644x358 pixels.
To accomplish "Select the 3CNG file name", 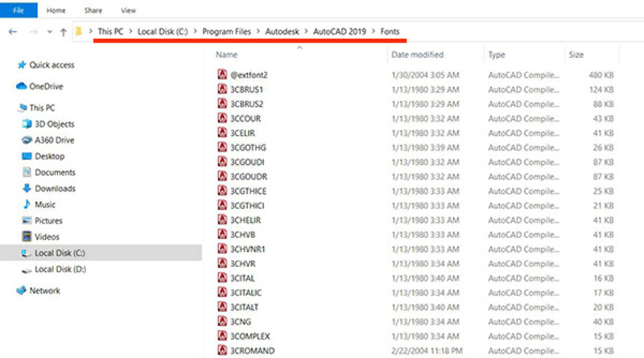I will [x=240, y=322].
